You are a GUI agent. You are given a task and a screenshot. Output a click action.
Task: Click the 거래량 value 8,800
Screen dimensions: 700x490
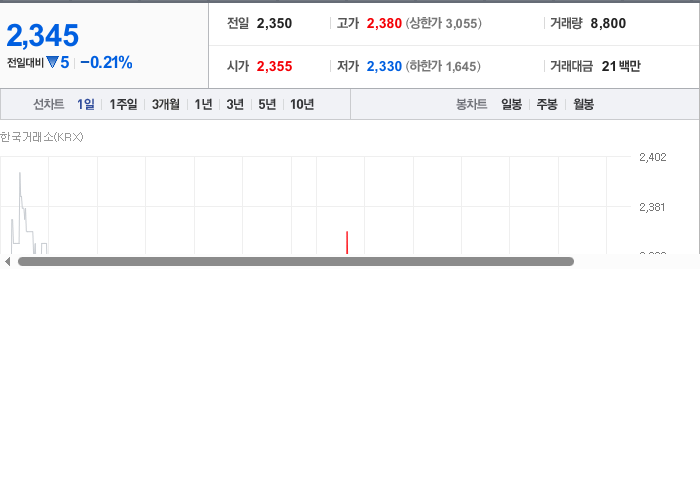(608, 23)
